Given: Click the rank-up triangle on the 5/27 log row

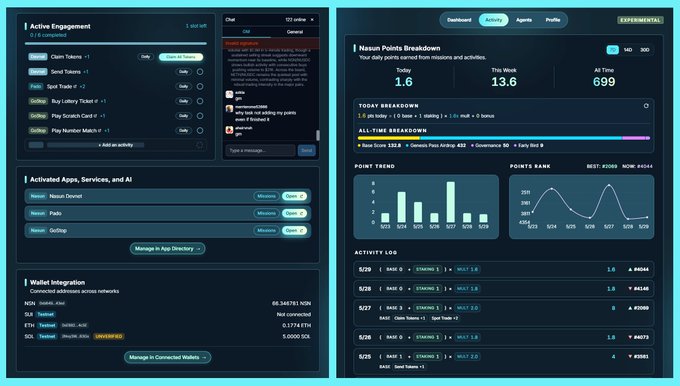Looking at the screenshot, I should 630,308.
